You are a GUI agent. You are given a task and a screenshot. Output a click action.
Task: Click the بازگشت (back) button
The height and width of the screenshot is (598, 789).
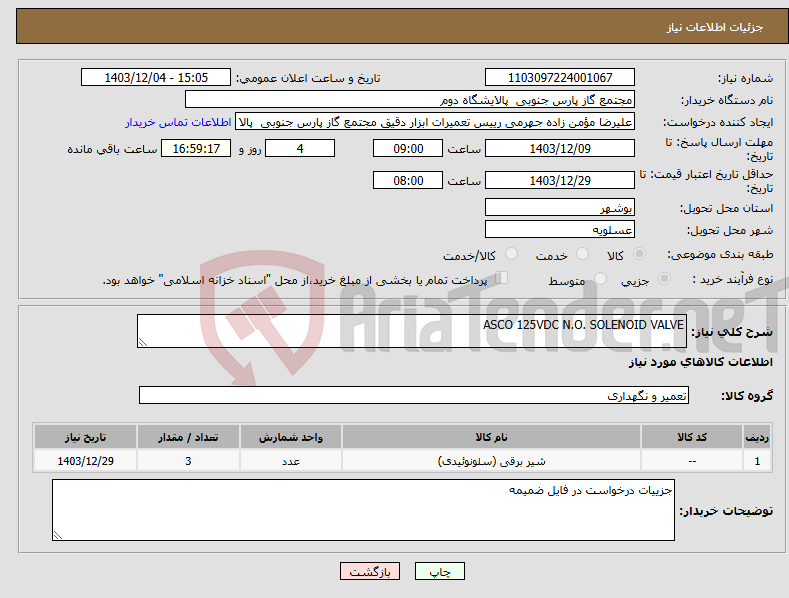tap(370, 571)
